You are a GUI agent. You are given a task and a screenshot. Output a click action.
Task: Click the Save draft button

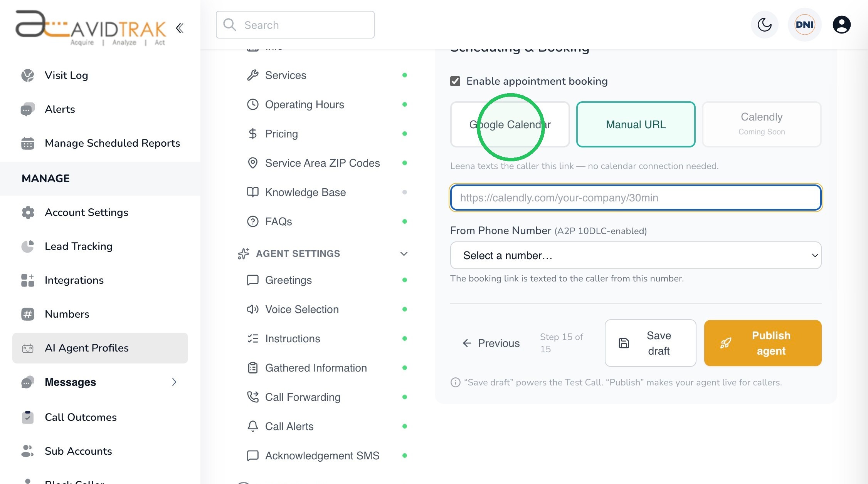coord(650,343)
